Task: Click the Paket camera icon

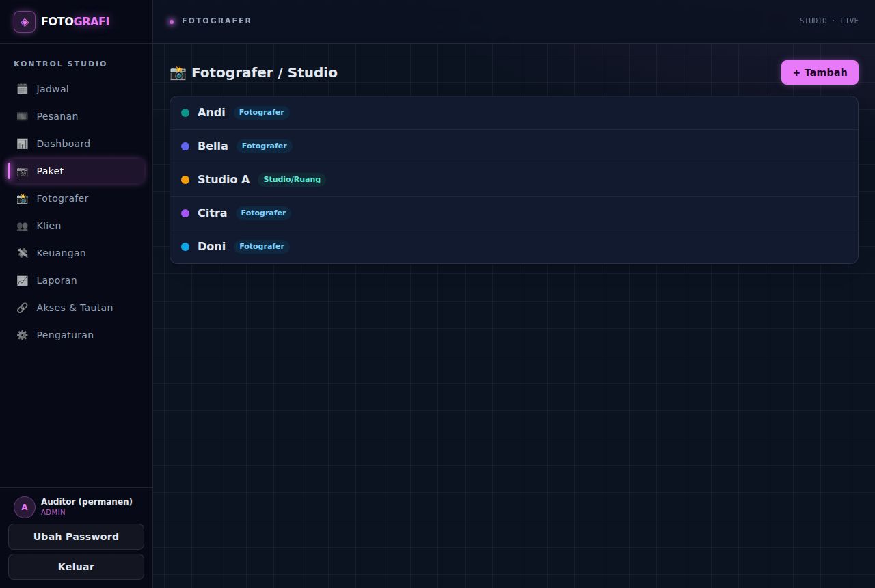Action: 23,171
